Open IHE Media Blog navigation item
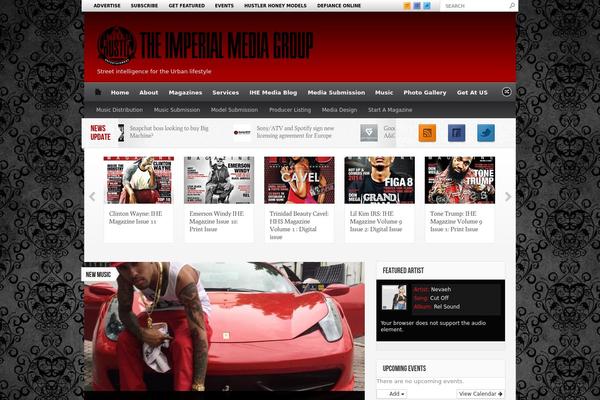The height and width of the screenshot is (400, 600). [273, 93]
